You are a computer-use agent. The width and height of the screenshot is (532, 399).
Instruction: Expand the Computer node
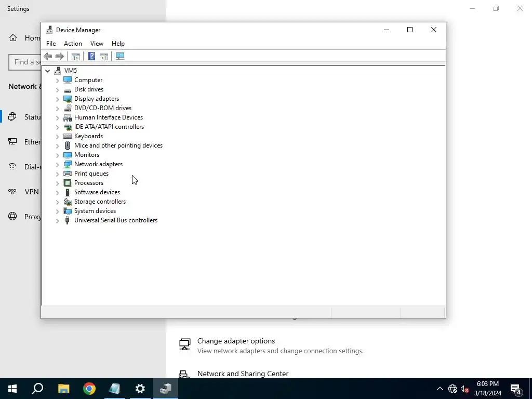57,81
